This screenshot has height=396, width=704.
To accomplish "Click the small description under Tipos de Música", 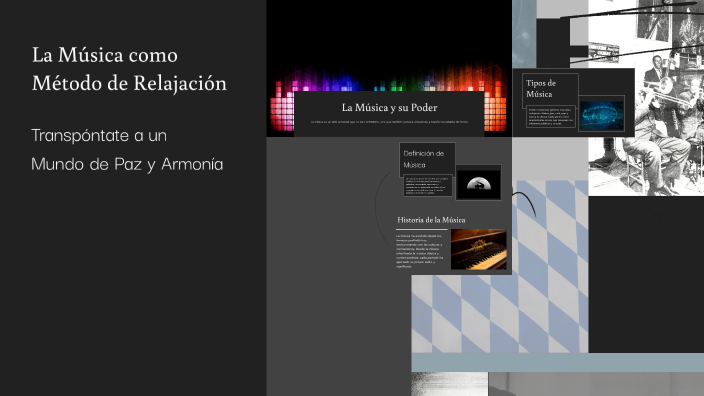I will [x=550, y=116].
